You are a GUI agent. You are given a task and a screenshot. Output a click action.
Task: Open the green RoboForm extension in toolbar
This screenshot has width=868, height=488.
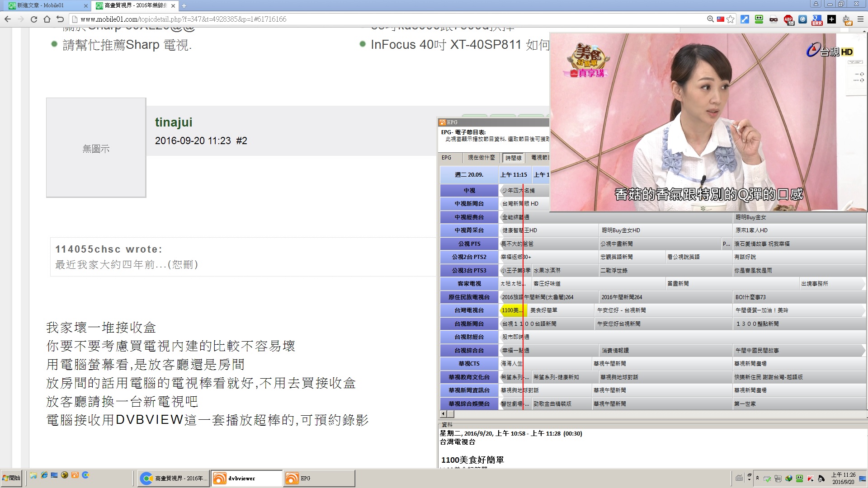pyautogui.click(x=759, y=19)
